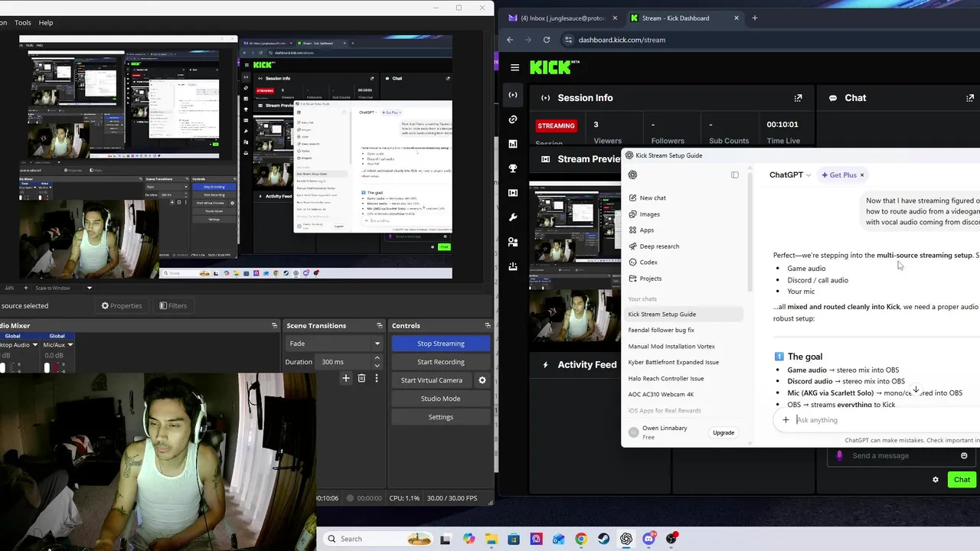This screenshot has height=551, width=980.
Task: Open preview scaling dropdown in OBS
Action: point(89,288)
